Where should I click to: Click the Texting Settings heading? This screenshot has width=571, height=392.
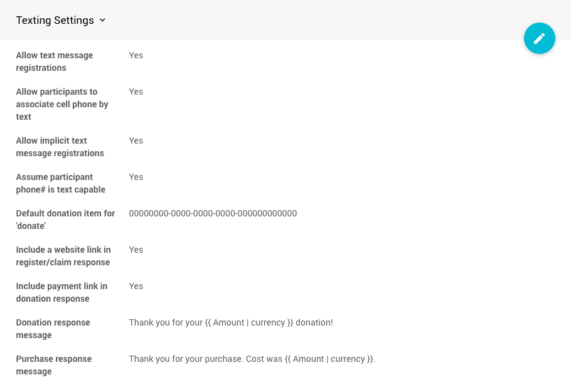(55, 20)
